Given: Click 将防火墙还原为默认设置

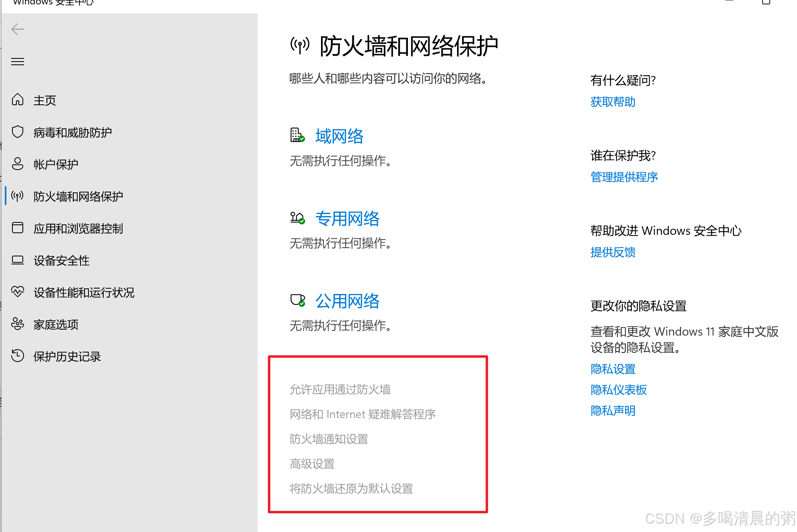Looking at the screenshot, I should [x=351, y=488].
